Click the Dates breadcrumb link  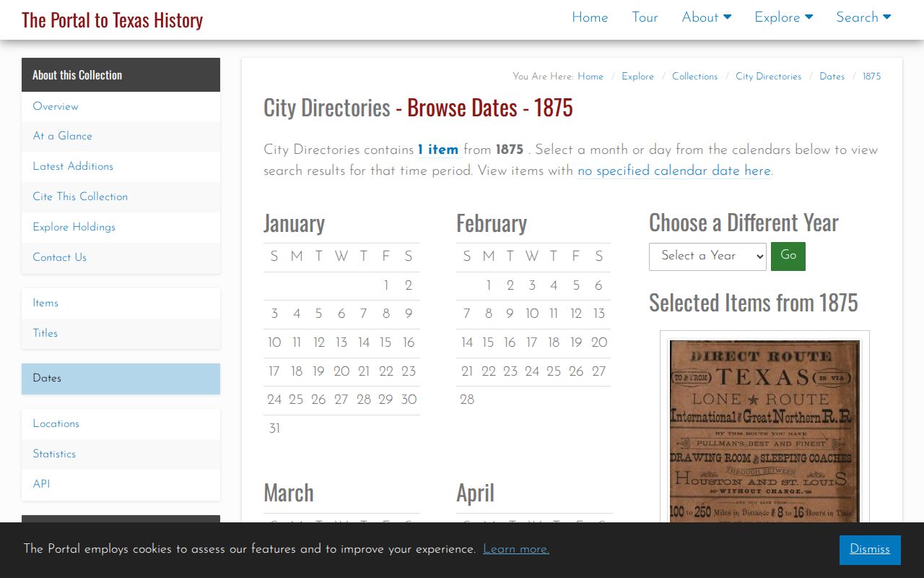(x=832, y=77)
